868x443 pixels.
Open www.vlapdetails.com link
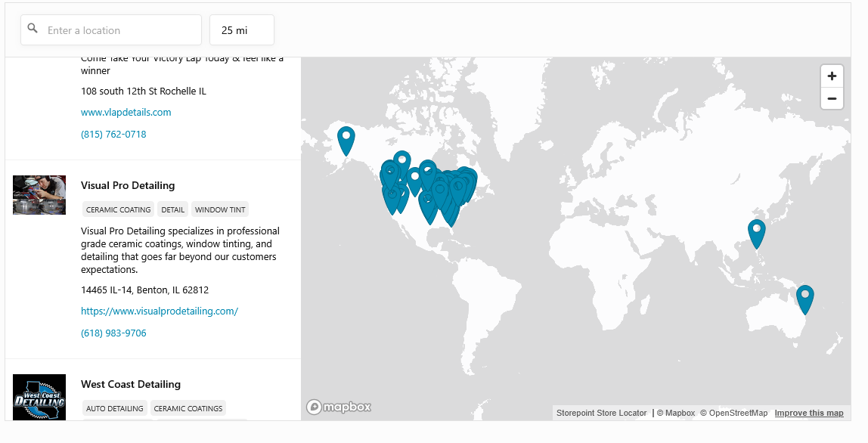point(126,113)
